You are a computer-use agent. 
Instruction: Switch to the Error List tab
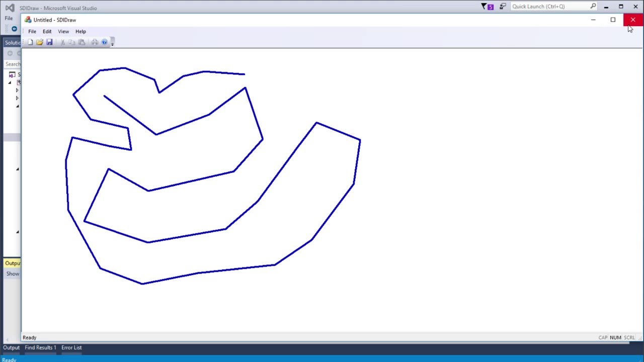(x=71, y=347)
